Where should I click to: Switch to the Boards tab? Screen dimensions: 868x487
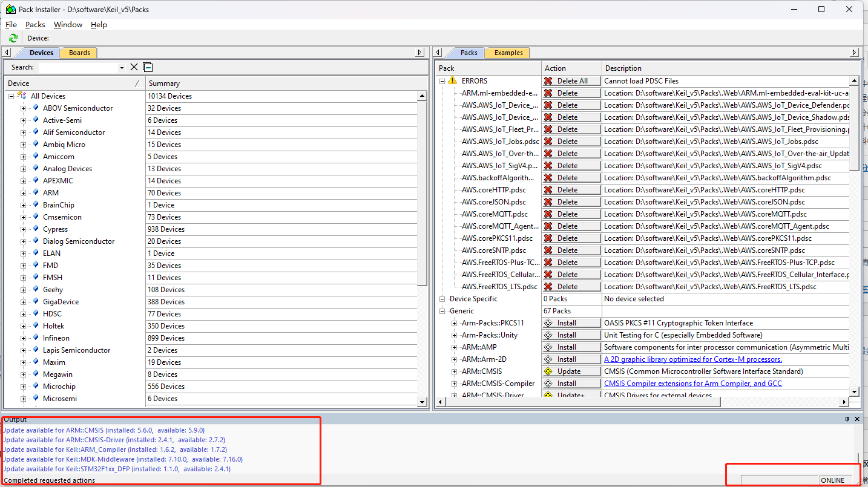coord(79,53)
